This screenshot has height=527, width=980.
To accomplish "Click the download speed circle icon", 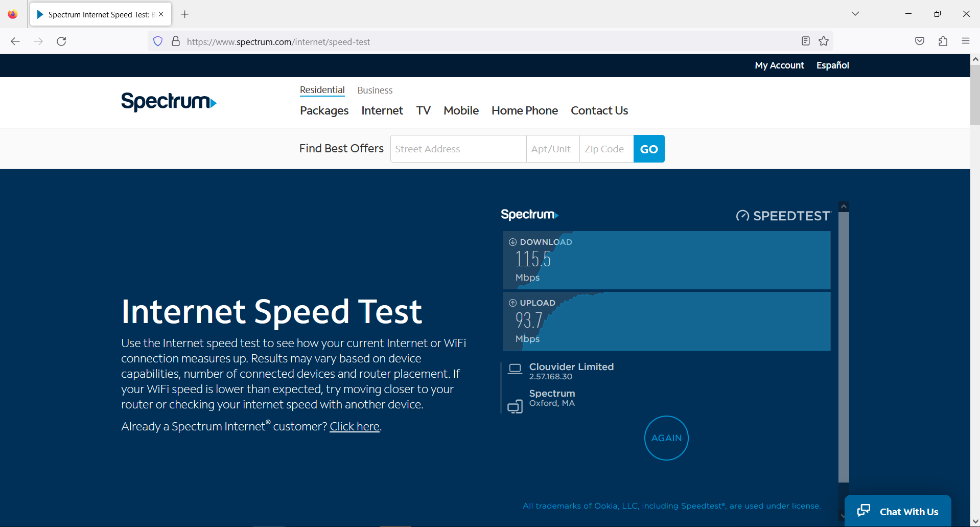I will pyautogui.click(x=513, y=242).
